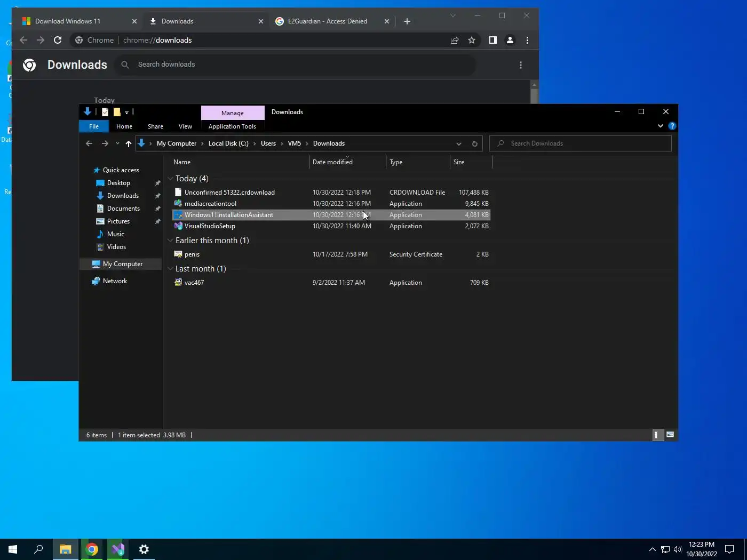Switch to the Home ribbon tab
The height and width of the screenshot is (560, 747).
(124, 126)
